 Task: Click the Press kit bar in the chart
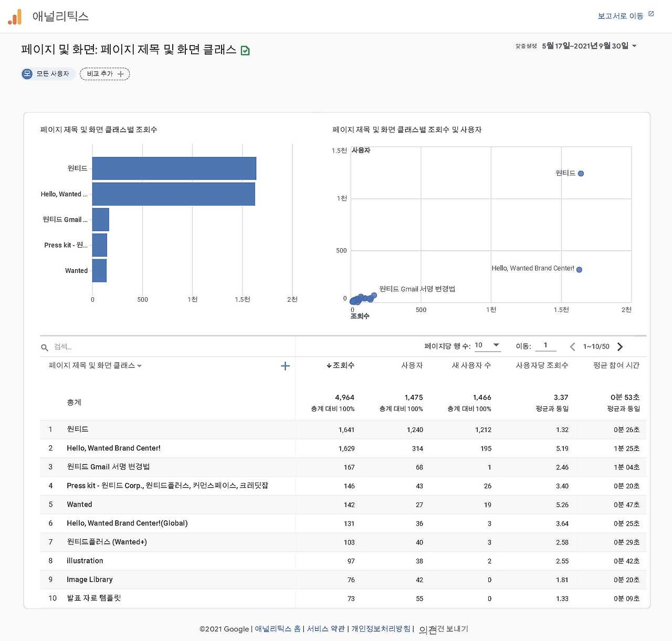100,245
